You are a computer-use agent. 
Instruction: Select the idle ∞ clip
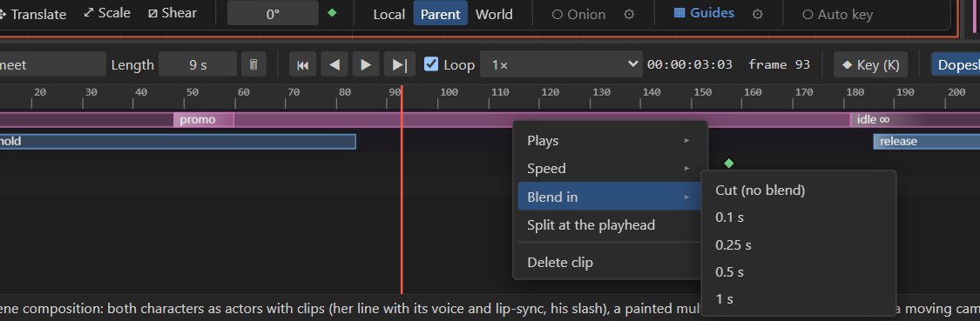tap(915, 119)
